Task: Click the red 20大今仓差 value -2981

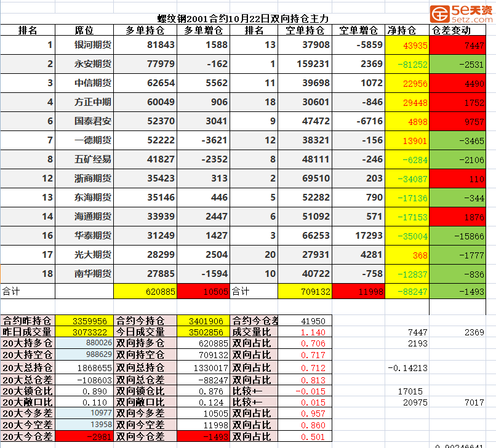Action: tap(84, 436)
